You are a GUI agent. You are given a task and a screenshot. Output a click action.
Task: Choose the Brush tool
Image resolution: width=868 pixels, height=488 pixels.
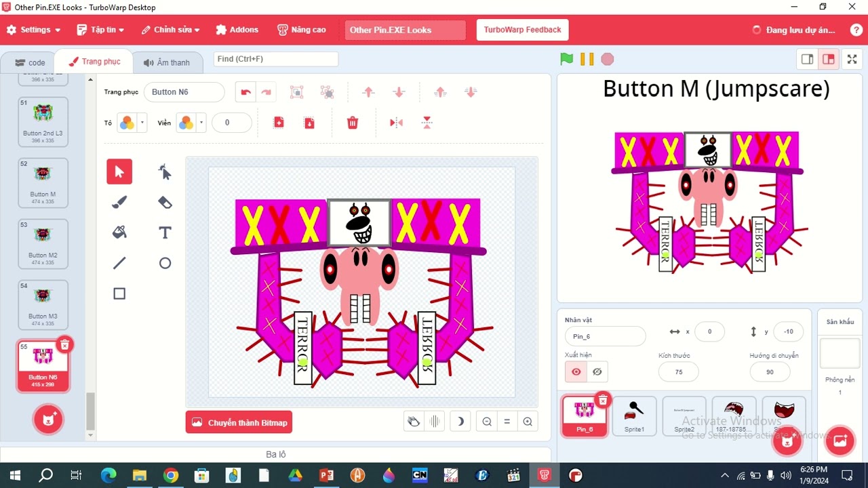(119, 202)
